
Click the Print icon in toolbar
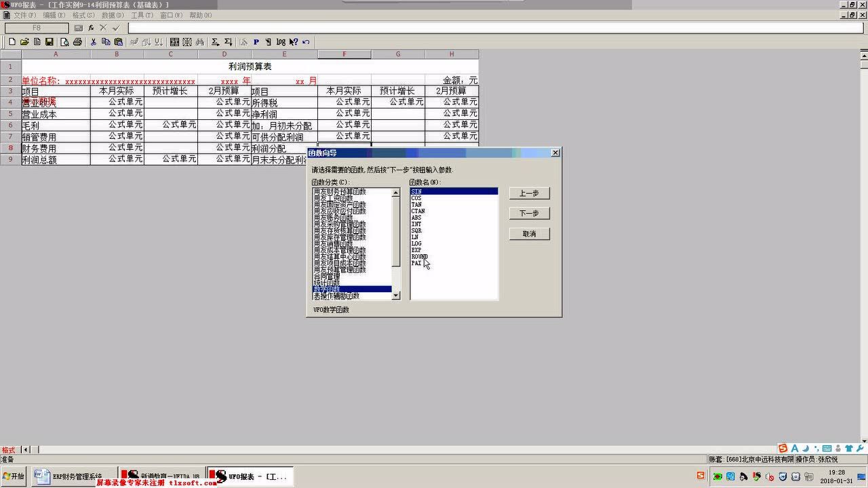[x=77, y=42]
